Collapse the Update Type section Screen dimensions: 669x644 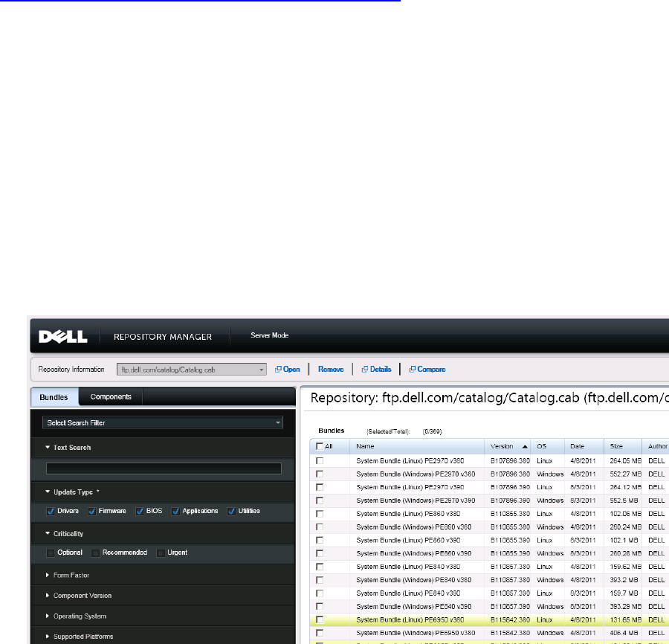pos(48,492)
